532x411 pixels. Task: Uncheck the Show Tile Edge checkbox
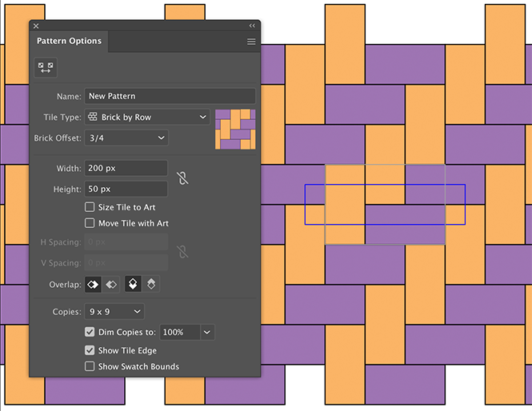click(90, 350)
